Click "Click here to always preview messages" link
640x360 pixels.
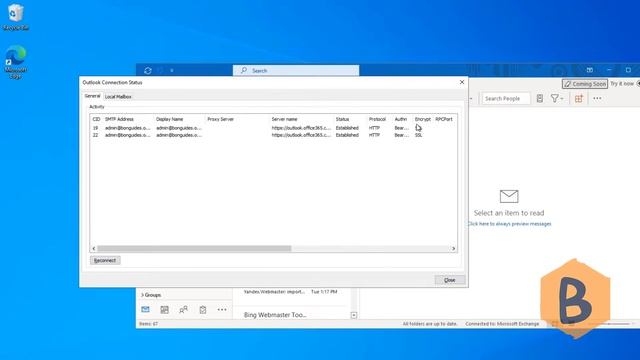[x=509, y=224]
